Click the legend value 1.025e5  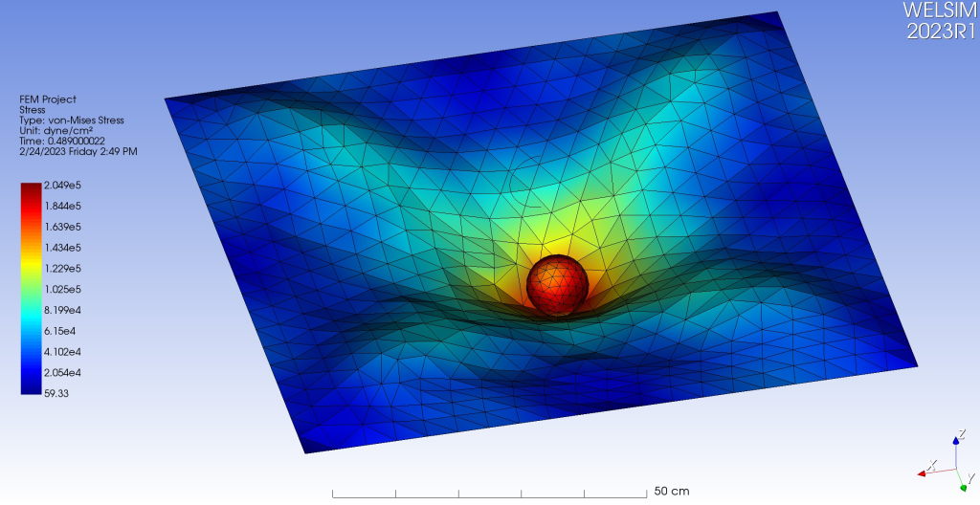(62, 290)
